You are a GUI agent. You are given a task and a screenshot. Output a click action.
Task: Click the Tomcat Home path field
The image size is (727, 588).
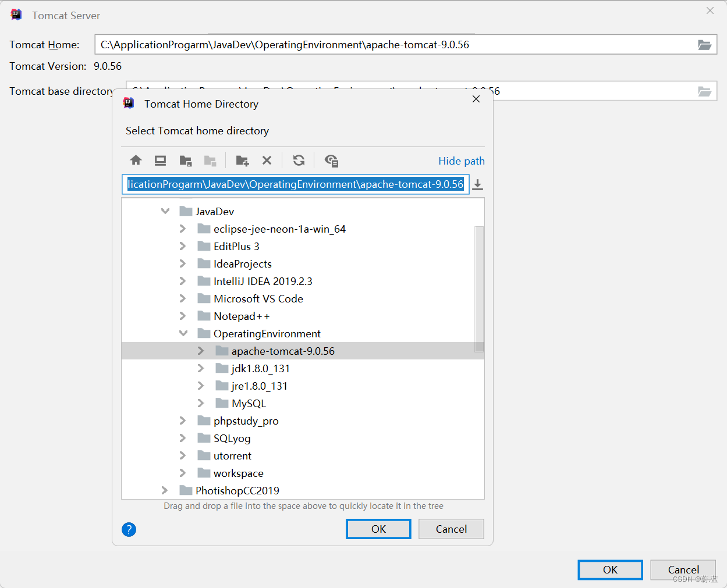click(406, 45)
